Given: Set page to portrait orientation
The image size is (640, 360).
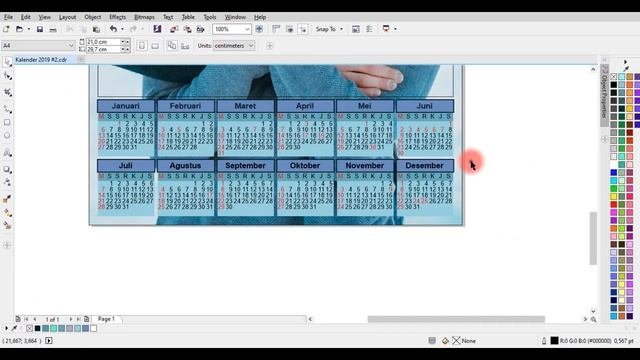Looking at the screenshot, I should tap(142, 46).
